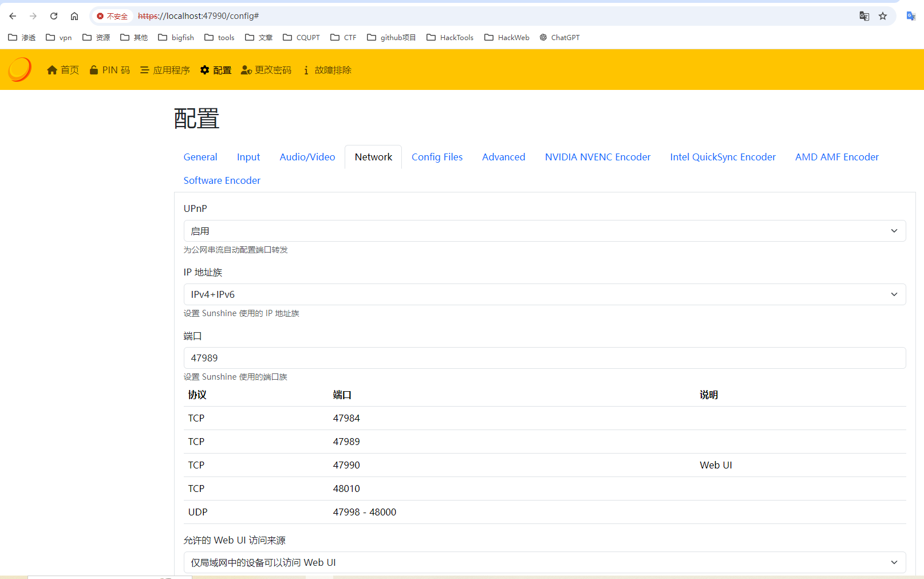Click the translate extension icon at far right

[x=911, y=16]
